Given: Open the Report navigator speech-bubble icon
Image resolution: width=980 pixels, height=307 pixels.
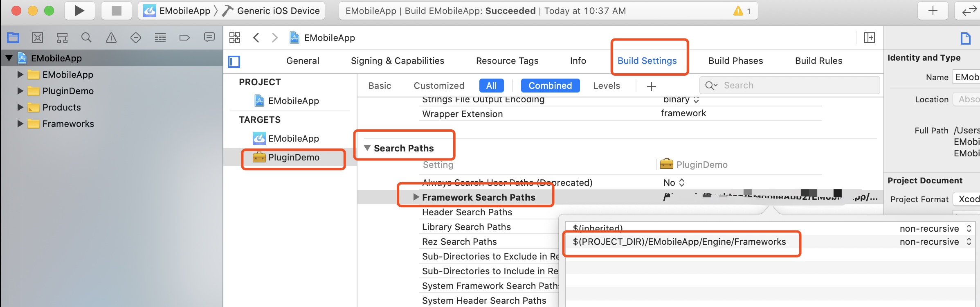Looking at the screenshot, I should [x=209, y=38].
